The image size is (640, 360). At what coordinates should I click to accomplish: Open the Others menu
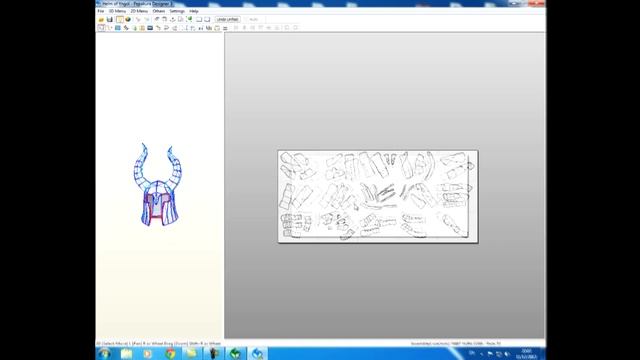158,11
